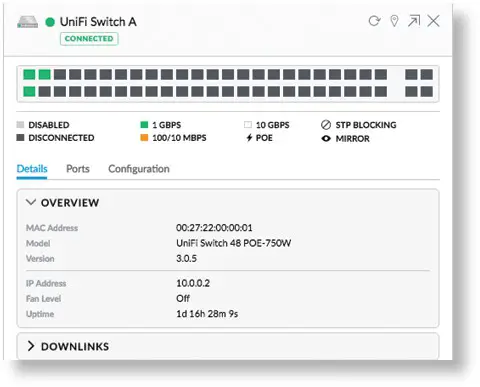
Task: Click the refresh icon in the panel header
Action: [x=374, y=21]
